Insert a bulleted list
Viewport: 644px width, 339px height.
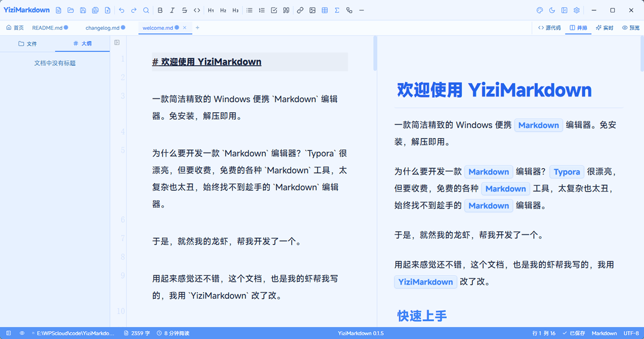(249, 10)
